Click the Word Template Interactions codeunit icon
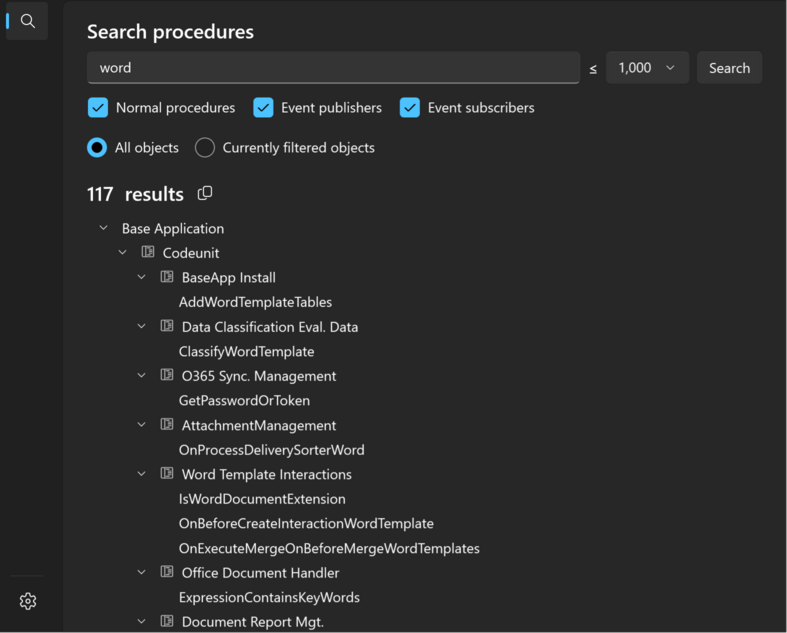Viewport: 787px width, 633px height. 167,473
